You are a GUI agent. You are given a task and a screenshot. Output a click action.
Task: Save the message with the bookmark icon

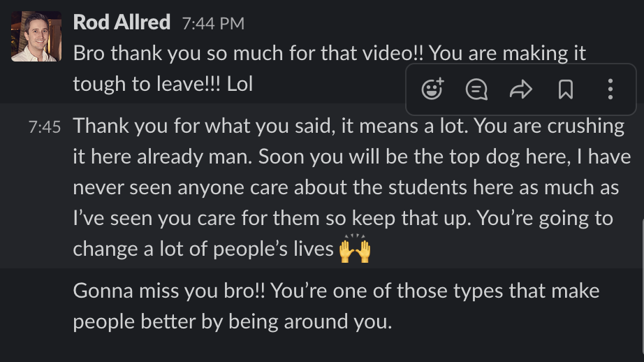566,89
